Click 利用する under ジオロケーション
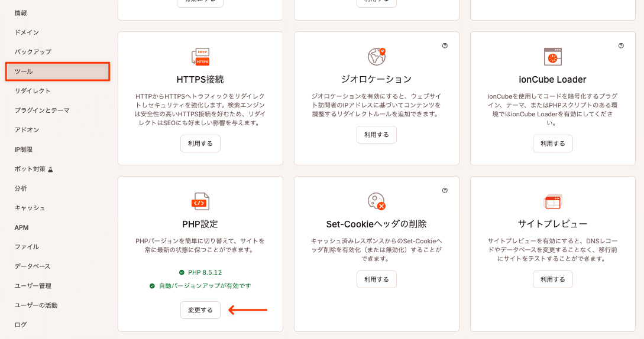 coord(377,135)
